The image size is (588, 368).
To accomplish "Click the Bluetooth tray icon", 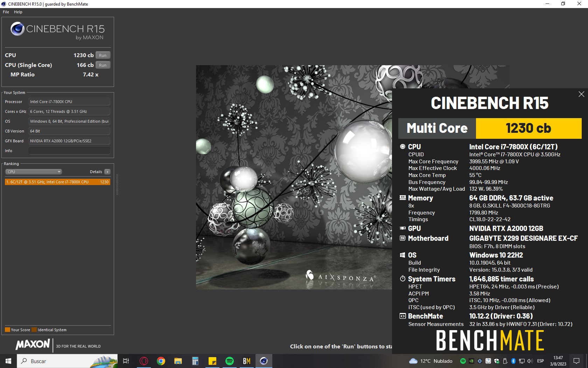I will (x=513, y=361).
